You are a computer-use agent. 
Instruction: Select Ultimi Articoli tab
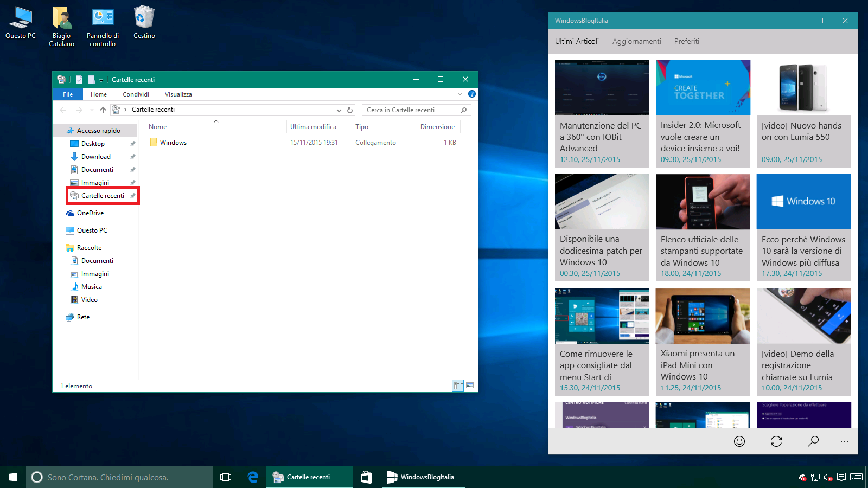(577, 41)
